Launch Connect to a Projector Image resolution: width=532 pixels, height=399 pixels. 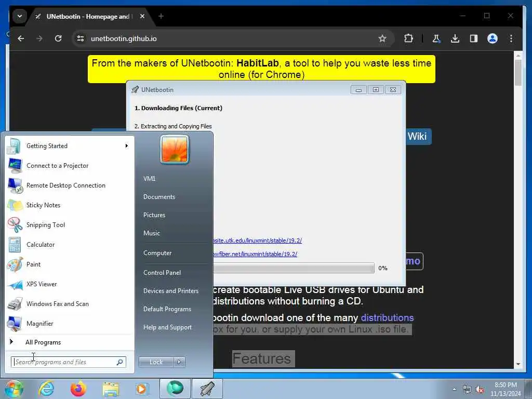pos(70,166)
